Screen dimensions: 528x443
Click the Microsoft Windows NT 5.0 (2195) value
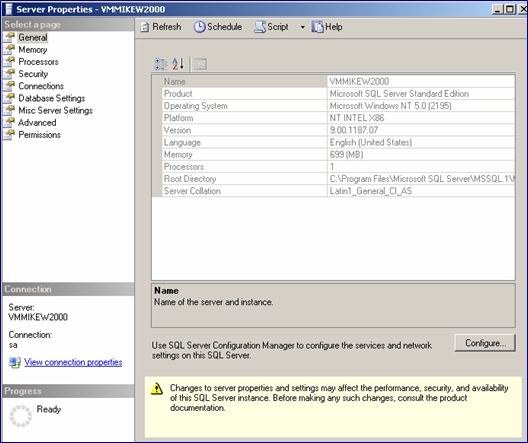[x=390, y=106]
